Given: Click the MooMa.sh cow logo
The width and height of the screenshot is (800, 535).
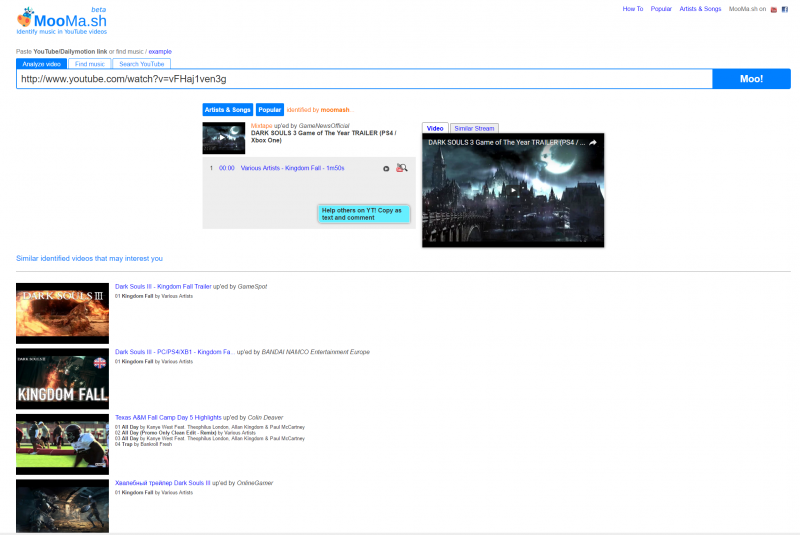Looking at the screenshot, I should point(24,19).
